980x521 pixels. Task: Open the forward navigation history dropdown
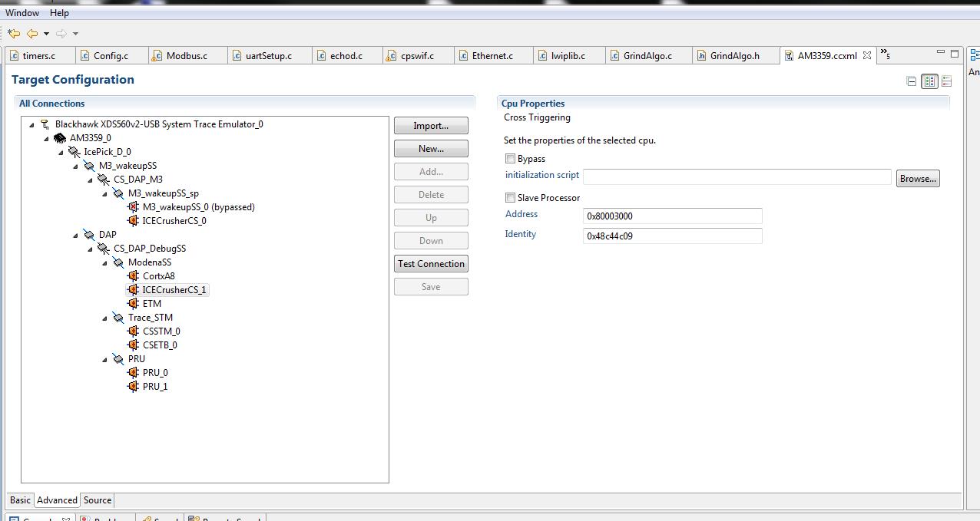point(75,34)
